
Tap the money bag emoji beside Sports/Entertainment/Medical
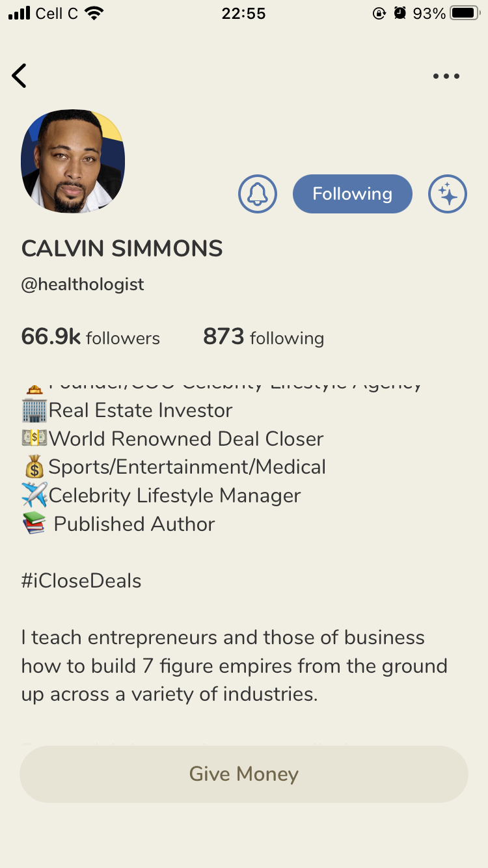(x=34, y=467)
